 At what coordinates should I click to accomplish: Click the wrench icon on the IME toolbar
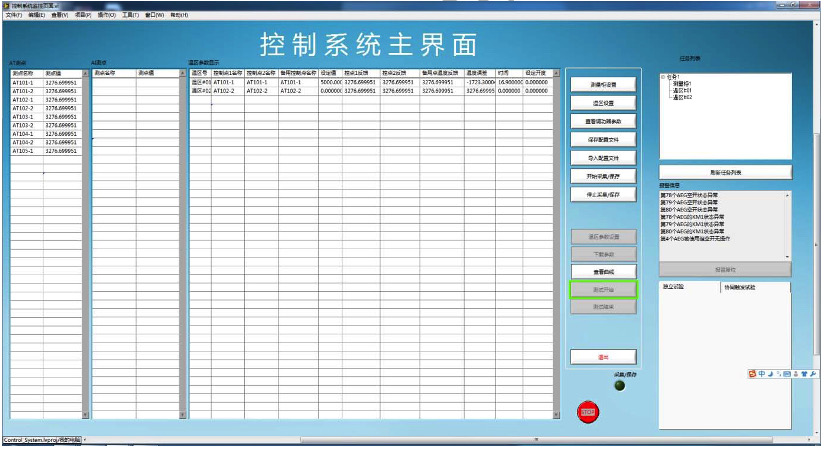[x=811, y=374]
